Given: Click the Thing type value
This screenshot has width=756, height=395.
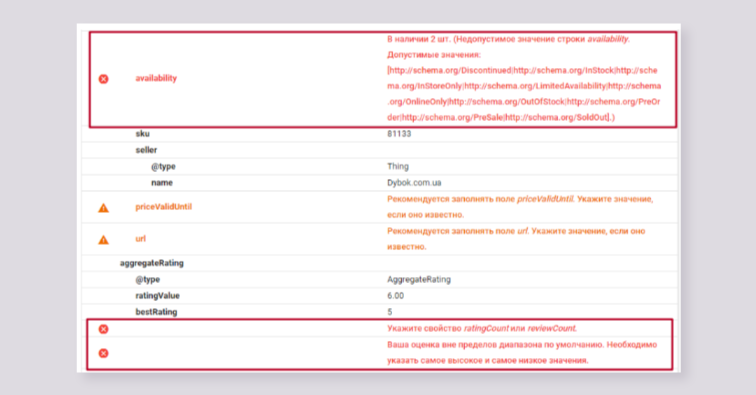Looking at the screenshot, I should (x=398, y=166).
